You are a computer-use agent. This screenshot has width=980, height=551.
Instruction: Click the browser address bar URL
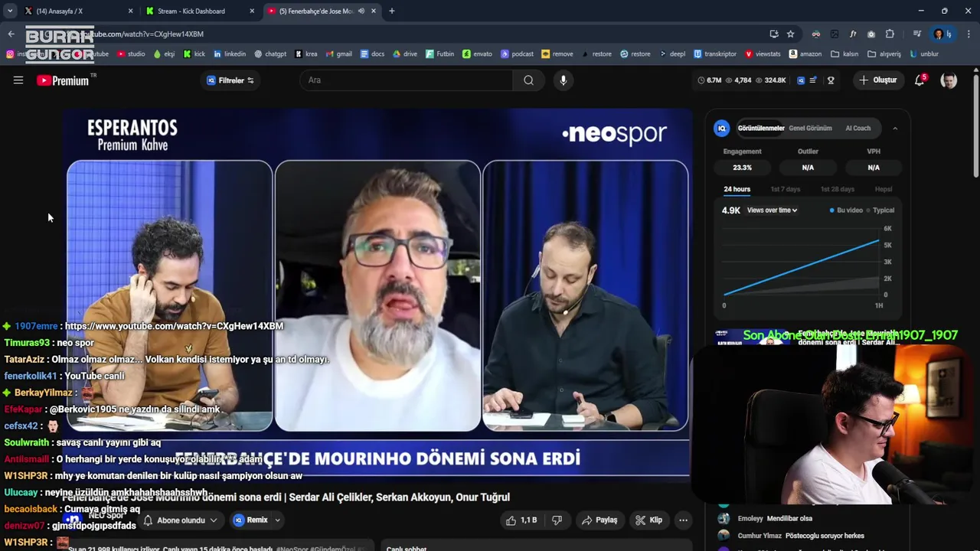click(x=142, y=34)
